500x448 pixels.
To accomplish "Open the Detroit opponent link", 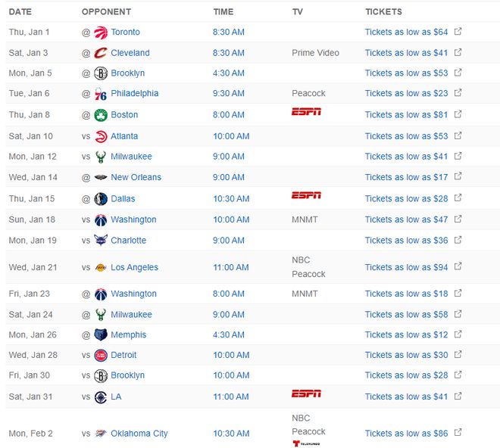I will (x=123, y=356).
